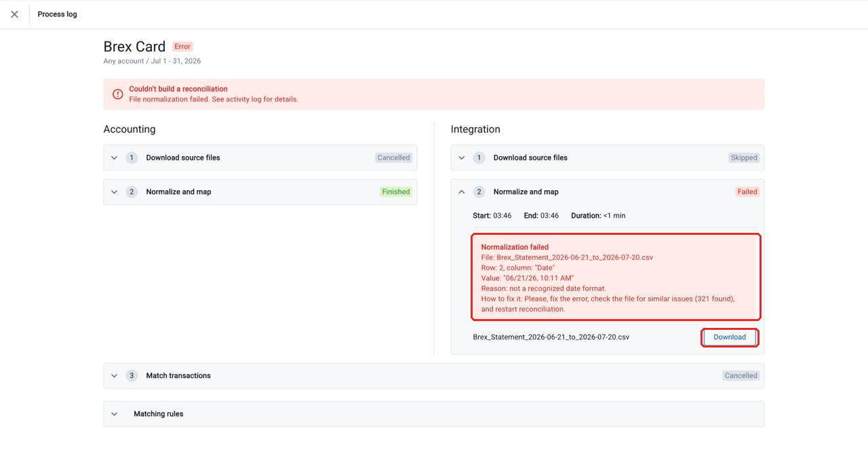Click step number 2 badge under Accounting
The height and width of the screenshot is (467, 868).
(132, 192)
